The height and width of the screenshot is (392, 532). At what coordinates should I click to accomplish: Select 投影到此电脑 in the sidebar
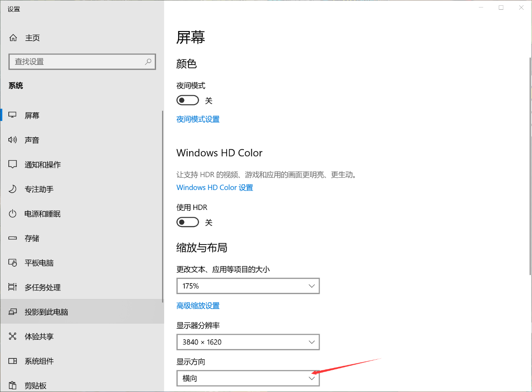point(82,312)
